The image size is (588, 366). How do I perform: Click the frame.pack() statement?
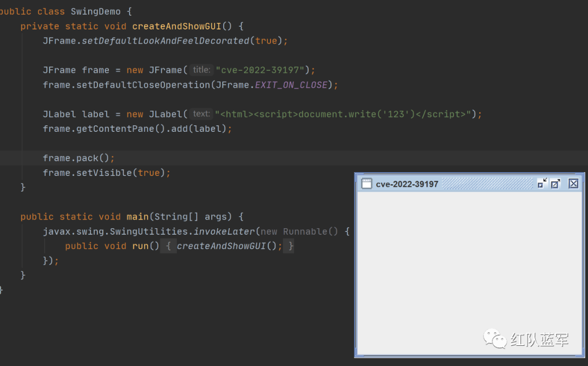point(78,158)
